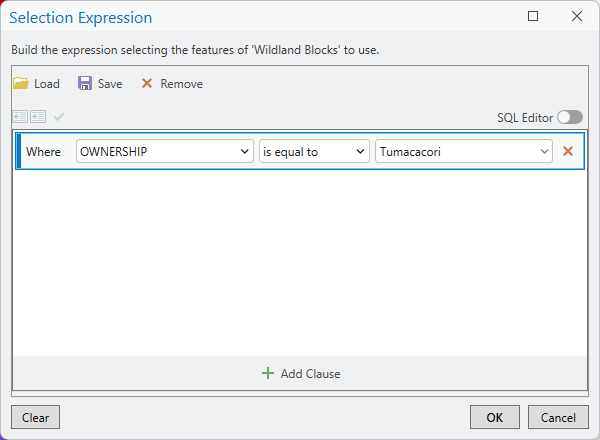Click the decrease indent clause icon
Viewport: 600px width, 440px height.
pyautogui.click(x=20, y=117)
